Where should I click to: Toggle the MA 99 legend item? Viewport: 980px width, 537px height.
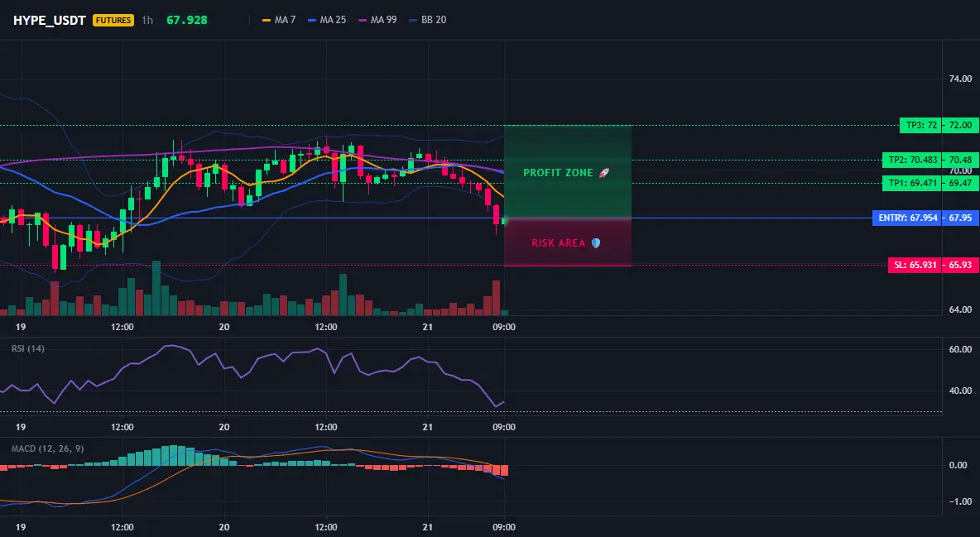pyautogui.click(x=377, y=20)
